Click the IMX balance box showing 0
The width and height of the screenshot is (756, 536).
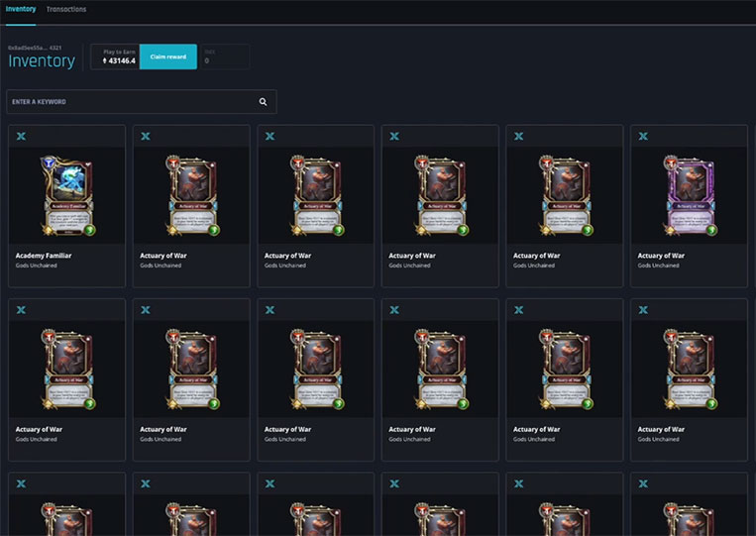pos(225,56)
